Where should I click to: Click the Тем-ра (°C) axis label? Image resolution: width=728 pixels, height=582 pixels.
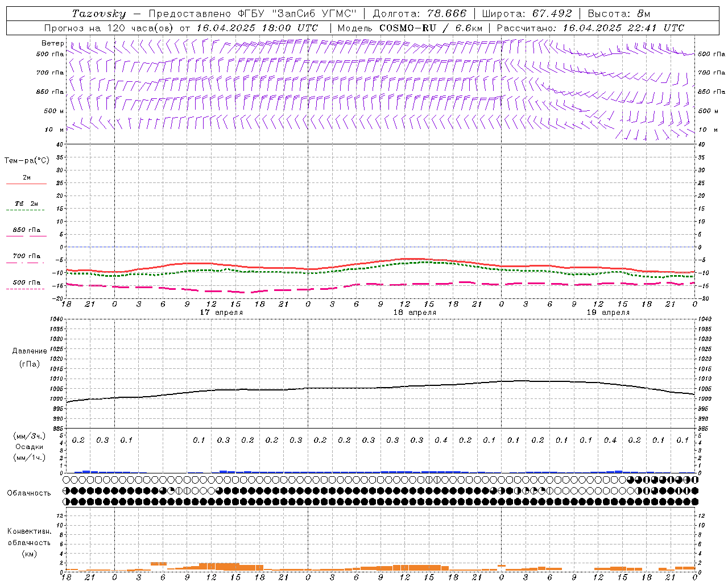pos(27,161)
